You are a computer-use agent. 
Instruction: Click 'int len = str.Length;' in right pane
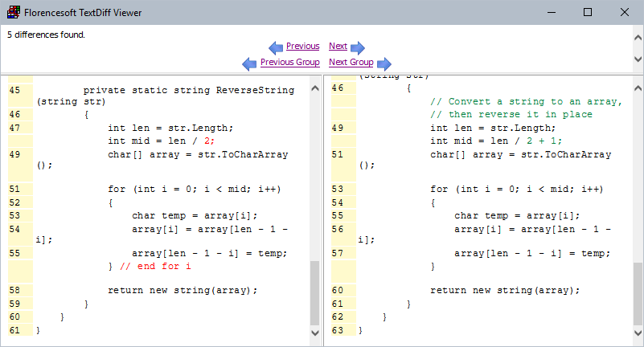pos(493,128)
